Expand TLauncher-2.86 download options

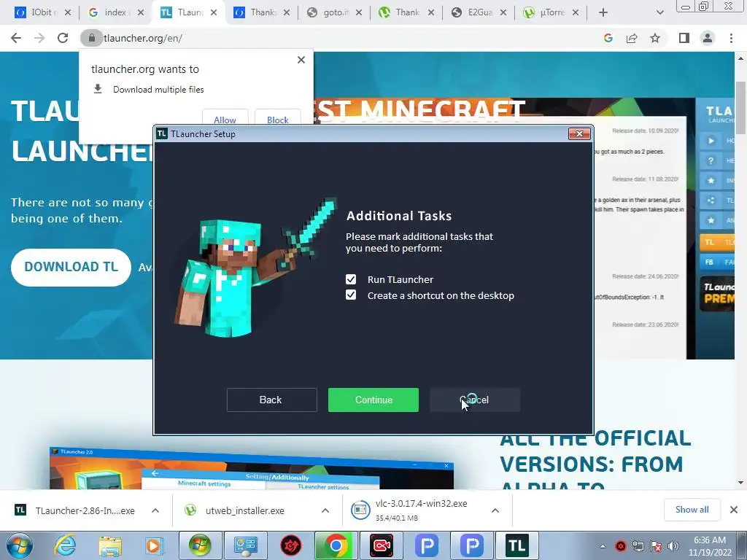point(155,510)
